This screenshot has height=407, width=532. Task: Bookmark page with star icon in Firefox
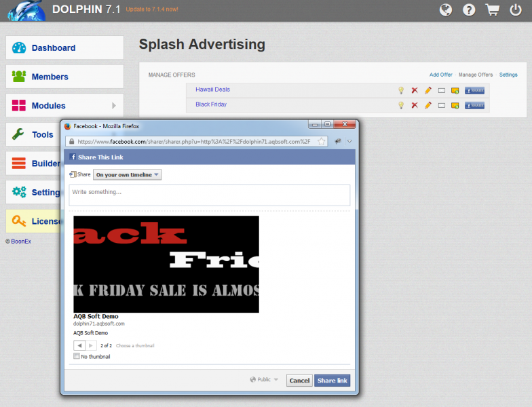point(322,141)
